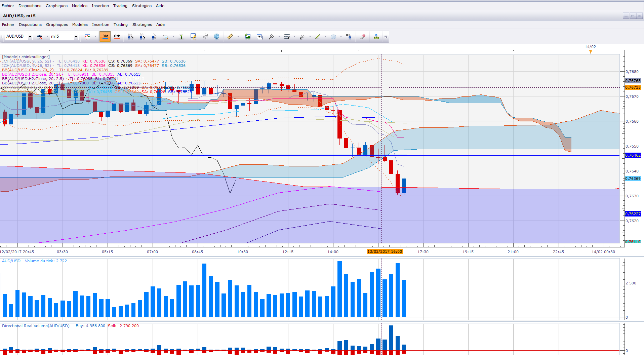Viewport: 644px width, 355px height.
Task: Open Dispositions menu in chart window menu bar
Action: [x=30, y=25]
